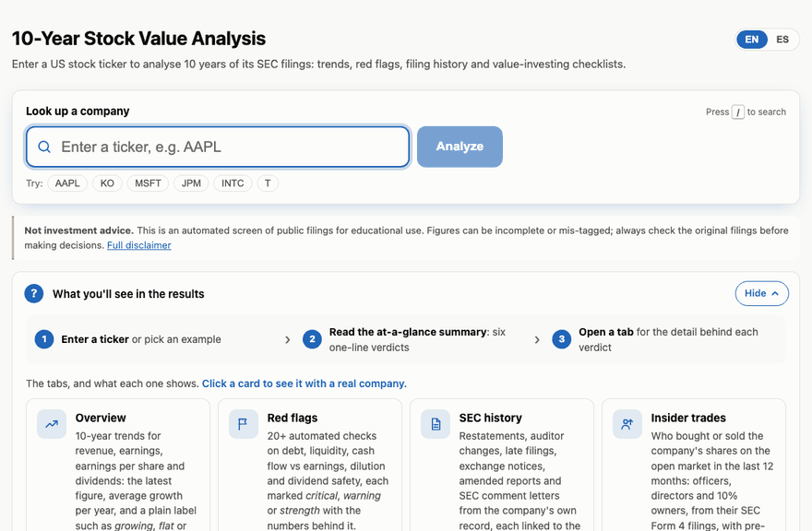Click the step 1 numbered circle
812x531 pixels.
coord(44,339)
